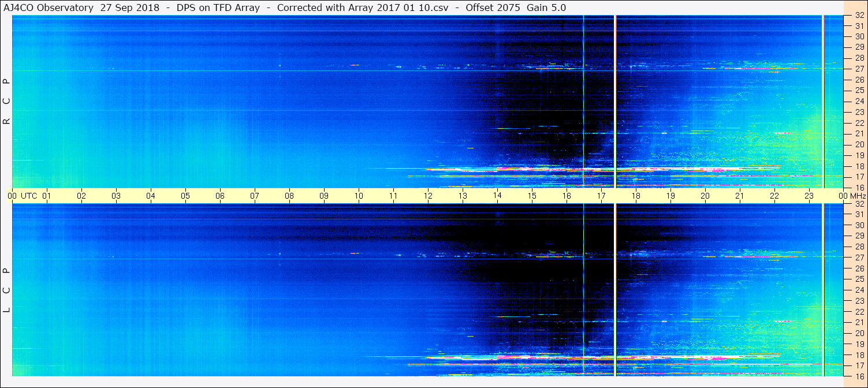The image size is (868, 388).
Task: Click white vertical line after 17 UTC, LCP
Action: coord(616,290)
